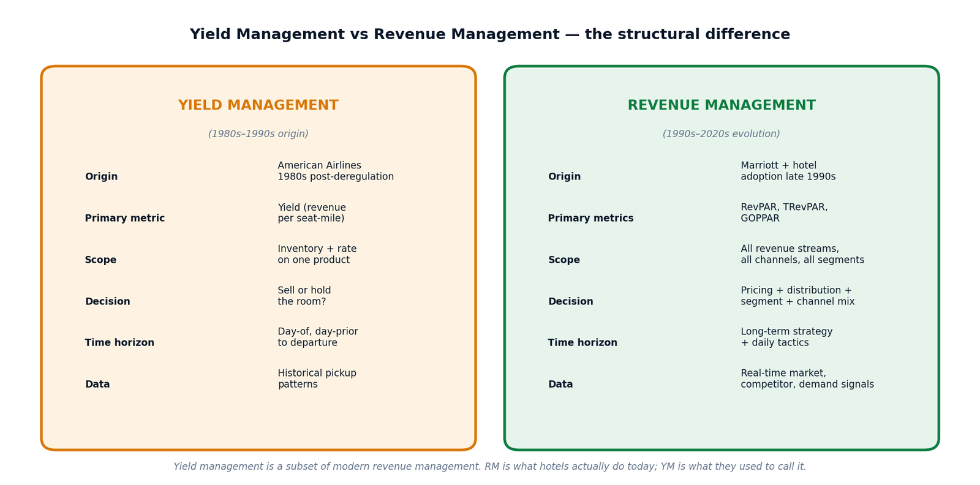Viewport: 980px width, 485px height.
Task: Select the REVENUE MANAGEMENT heading
Action: pyautogui.click(x=722, y=105)
